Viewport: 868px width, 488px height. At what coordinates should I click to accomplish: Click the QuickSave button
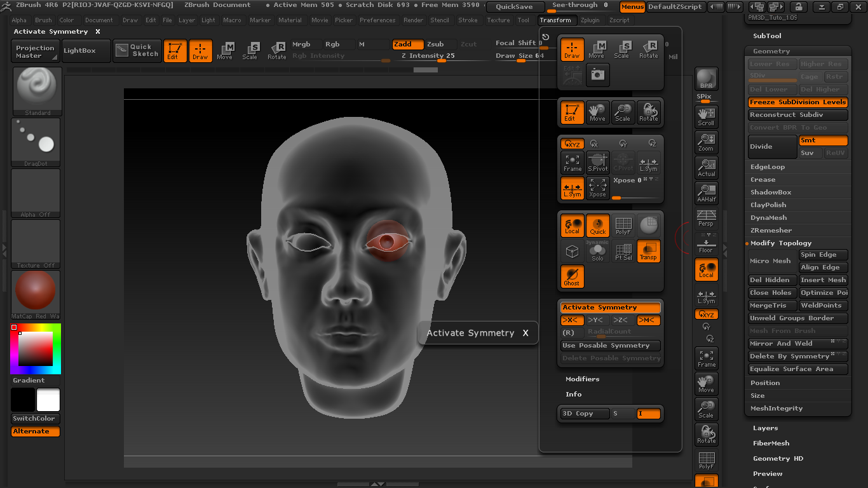point(514,7)
